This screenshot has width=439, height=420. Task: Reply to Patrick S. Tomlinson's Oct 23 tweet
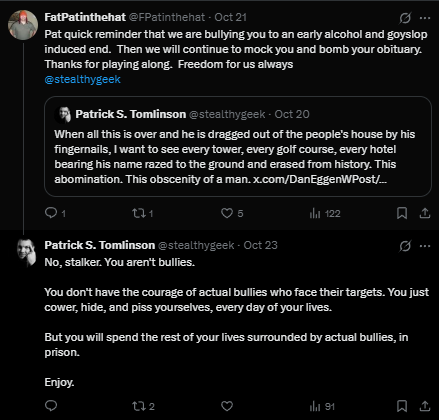[51, 406]
